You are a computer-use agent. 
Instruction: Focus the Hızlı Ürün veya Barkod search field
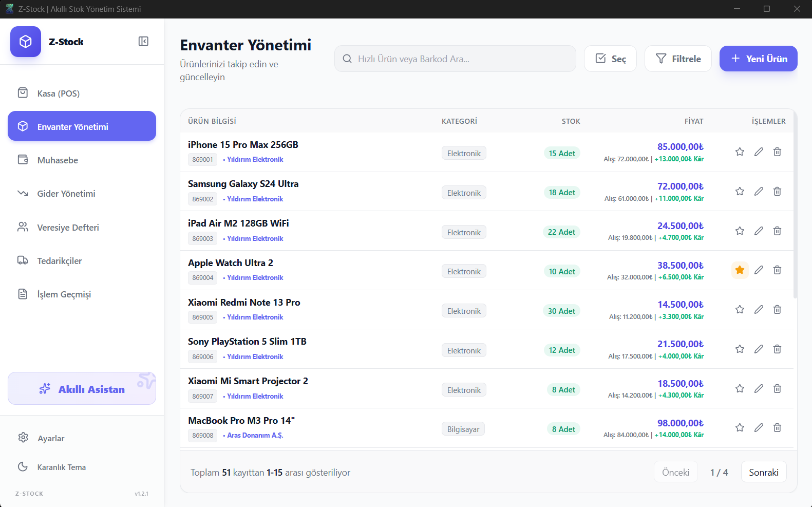(x=455, y=59)
